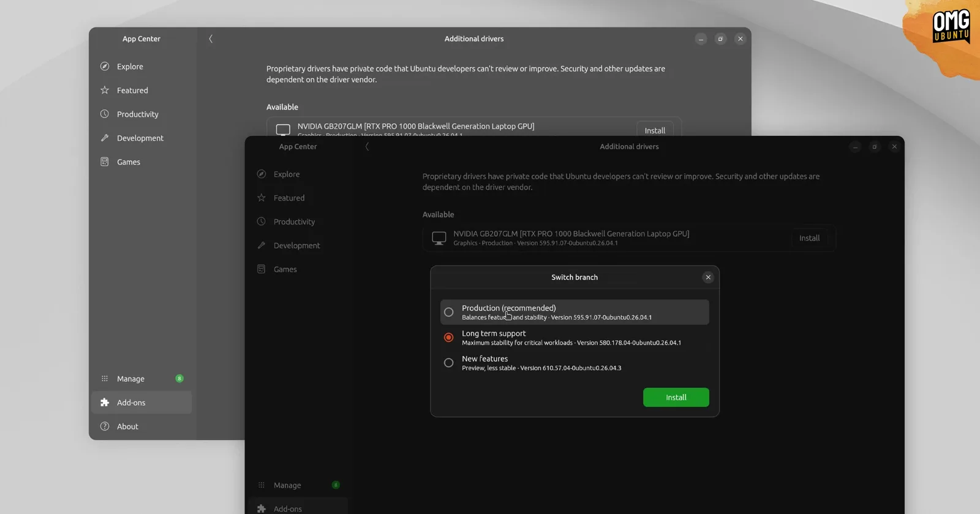Click Development wrench icon in front window

coord(262,245)
